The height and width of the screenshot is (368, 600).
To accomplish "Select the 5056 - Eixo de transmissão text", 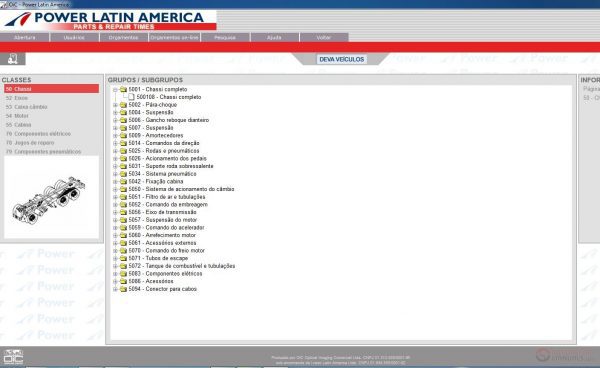I will click(x=162, y=212).
